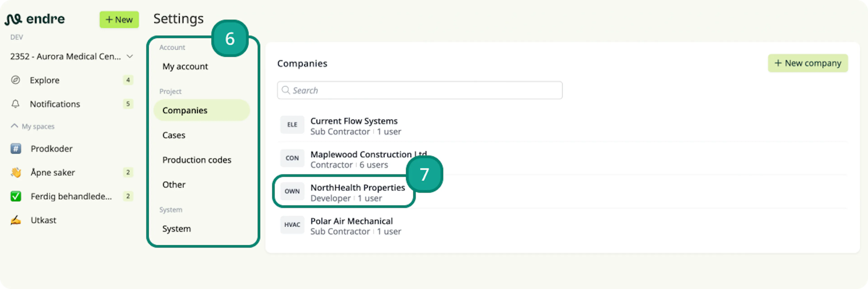Click the green New button
The image size is (868, 289).
(x=119, y=19)
